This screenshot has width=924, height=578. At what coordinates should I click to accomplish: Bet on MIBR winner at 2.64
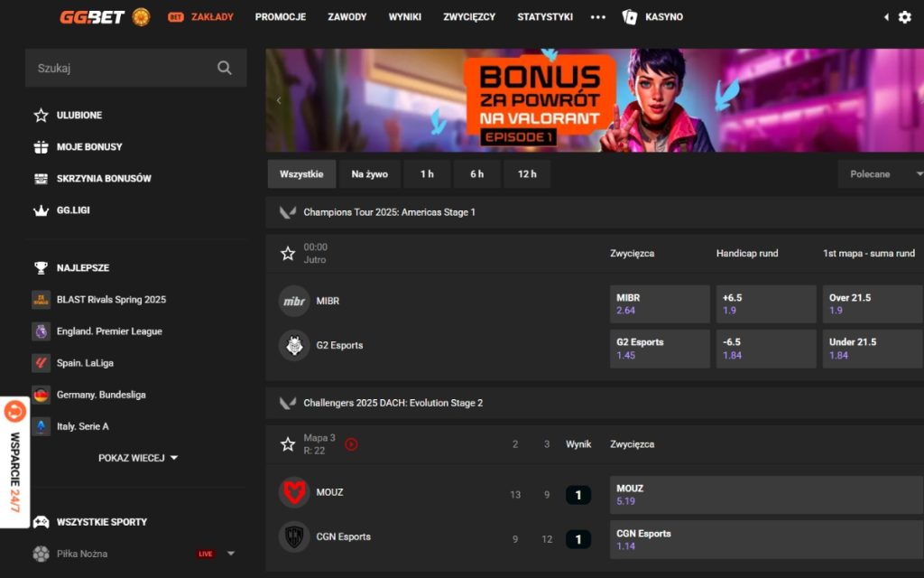660,304
